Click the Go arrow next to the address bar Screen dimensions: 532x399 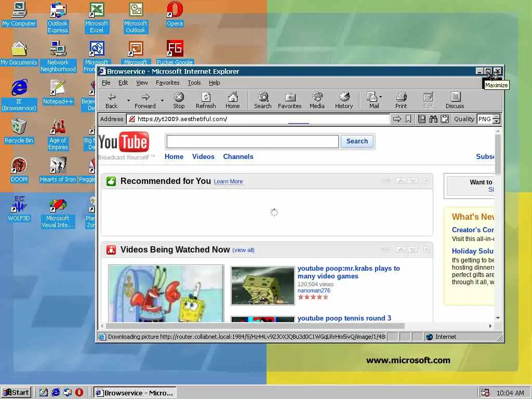(x=397, y=119)
